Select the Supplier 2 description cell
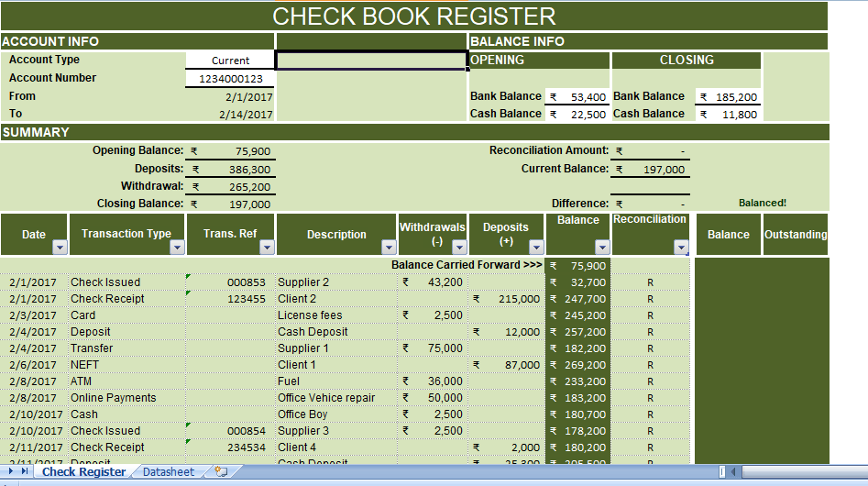 [336, 282]
